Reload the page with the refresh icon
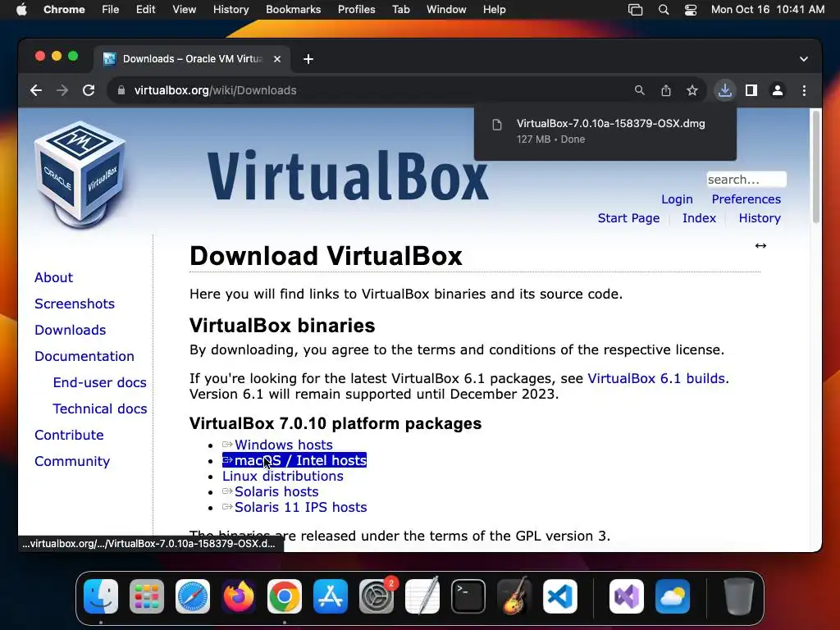This screenshot has width=840, height=630. (89, 90)
